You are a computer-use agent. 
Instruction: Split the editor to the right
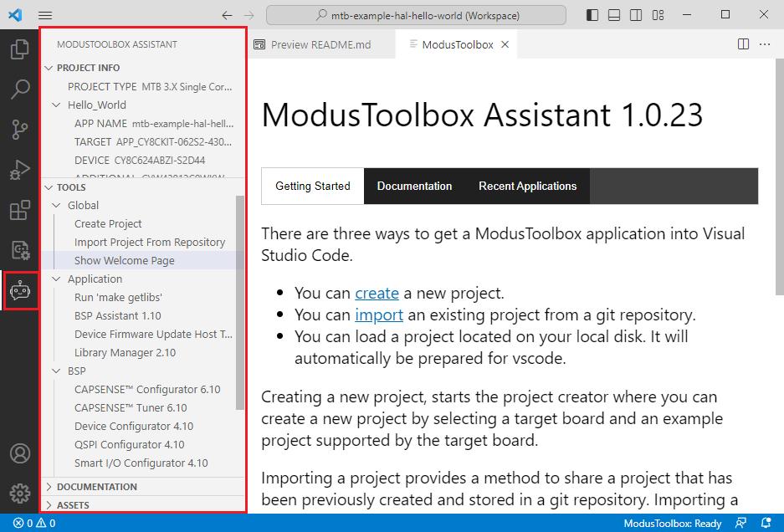click(743, 44)
